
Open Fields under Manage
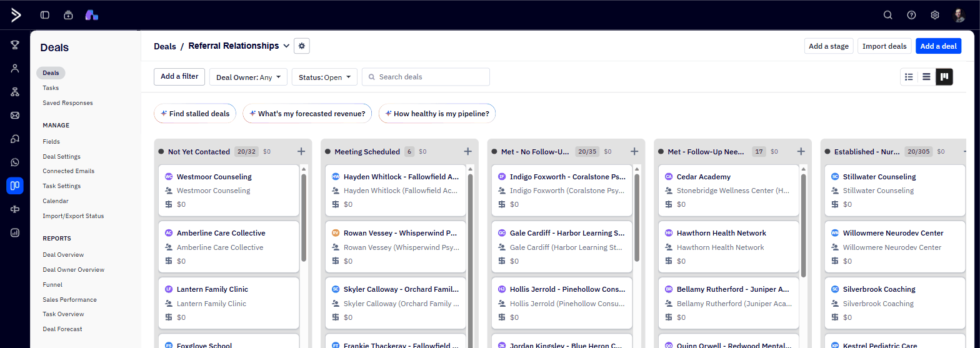tap(51, 142)
